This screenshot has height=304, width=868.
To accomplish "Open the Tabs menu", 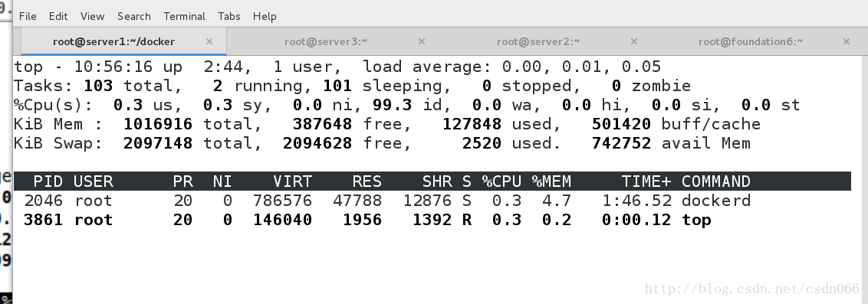I will pyautogui.click(x=229, y=16).
